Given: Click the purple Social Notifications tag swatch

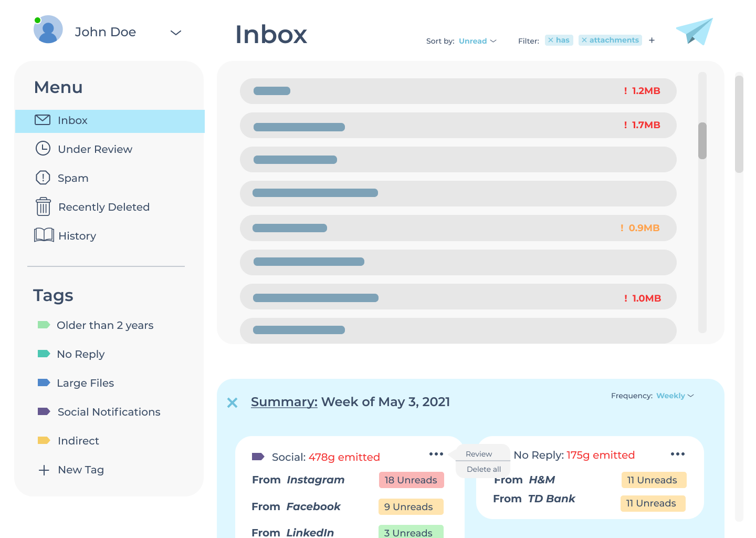Looking at the screenshot, I should tap(44, 411).
